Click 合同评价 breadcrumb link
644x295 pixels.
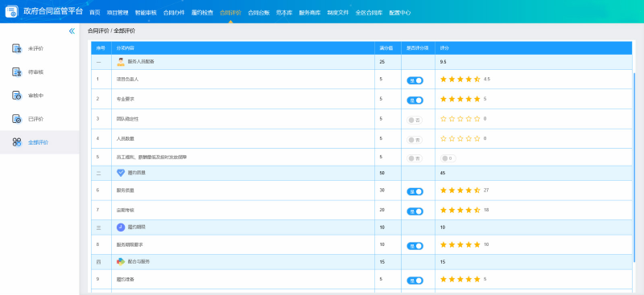click(x=98, y=31)
